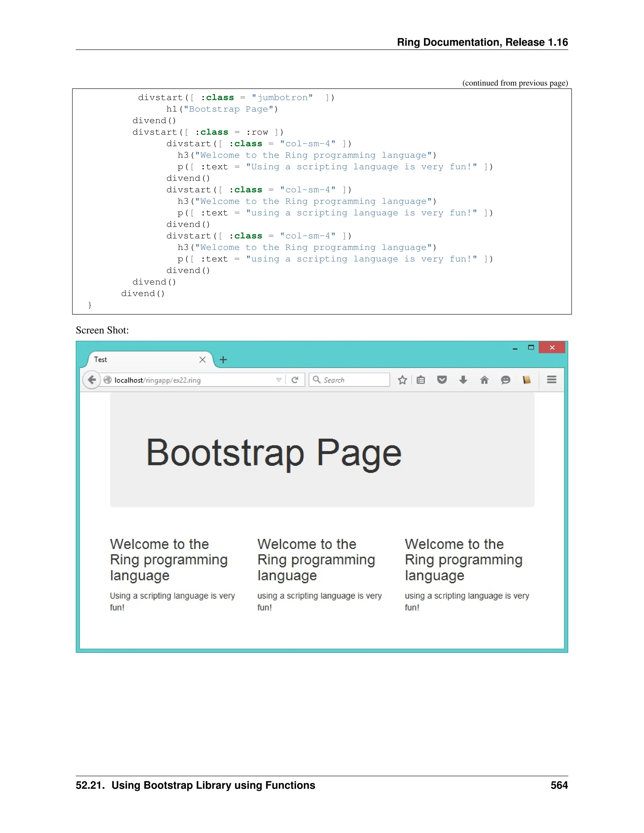Expand the URL history dropdown arrow
Viewport: 644px width, 833px height.
[x=279, y=380]
